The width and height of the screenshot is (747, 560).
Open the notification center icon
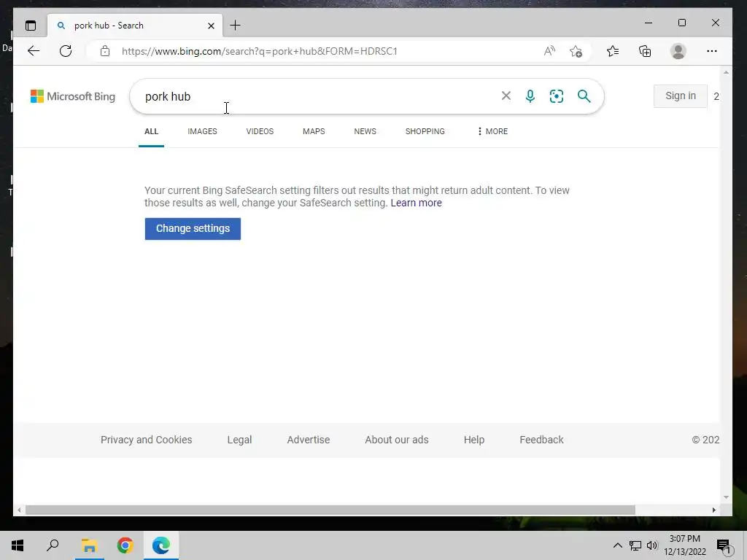pos(724,546)
